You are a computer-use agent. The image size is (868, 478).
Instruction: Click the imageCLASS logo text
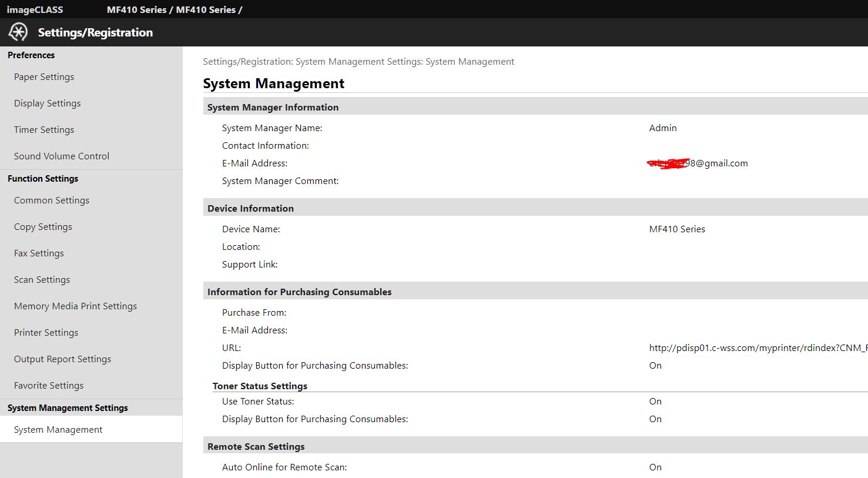35,9
